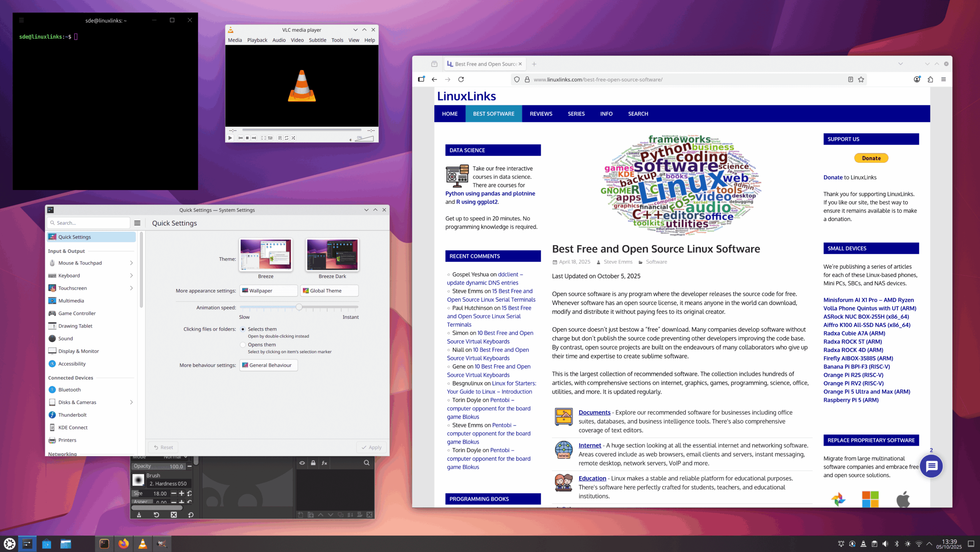980x552 pixels.
Task: Click the lock icon in the layers panel
Action: [x=313, y=463]
